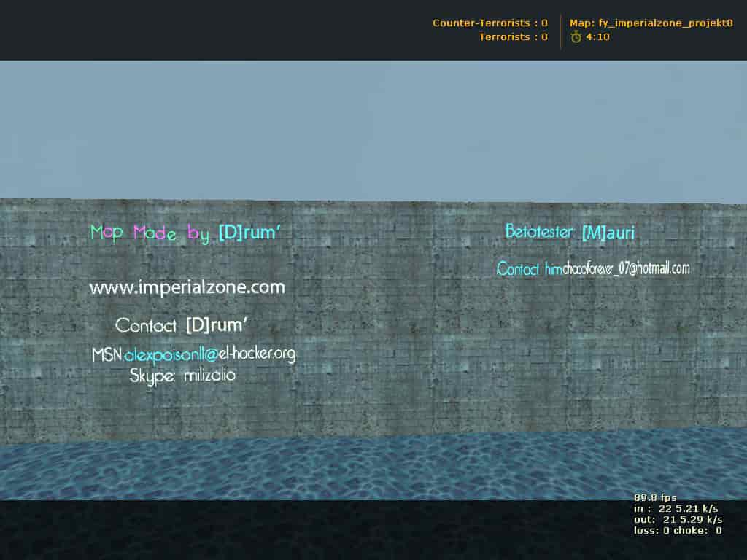Viewport: 747px width, 560px height.
Task: Click the Map Made by [D]rum' title
Action: click(x=185, y=233)
